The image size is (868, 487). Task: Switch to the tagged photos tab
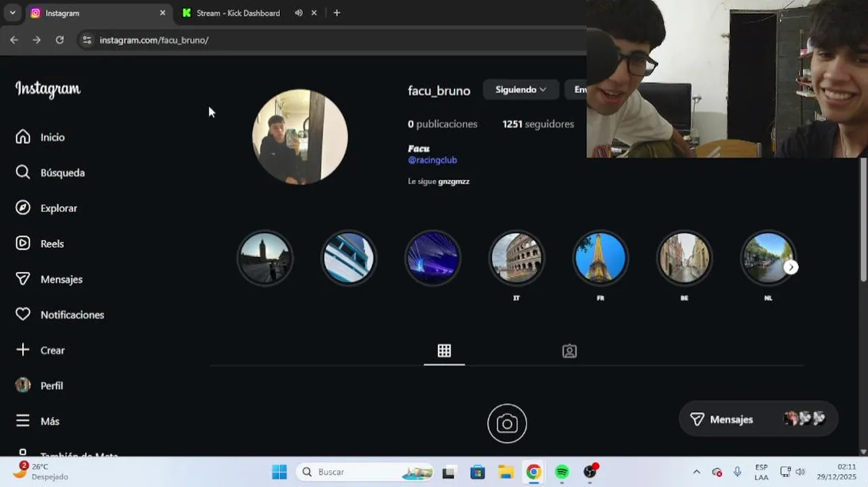570,350
